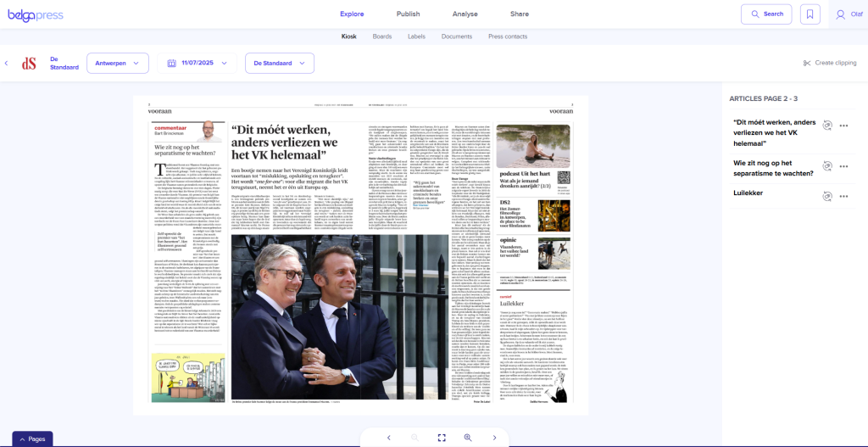The height and width of the screenshot is (447, 868).
Task: Click the Belga Press logo
Action: pos(36,14)
